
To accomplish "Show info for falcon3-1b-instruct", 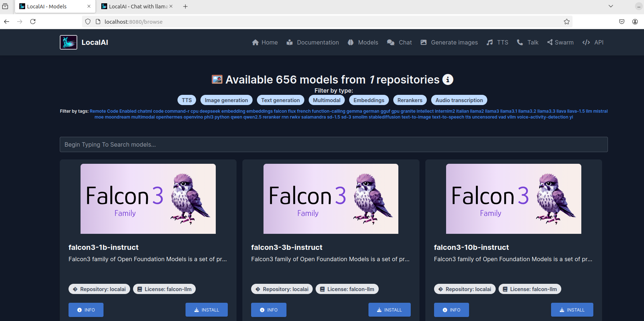I will 86,310.
